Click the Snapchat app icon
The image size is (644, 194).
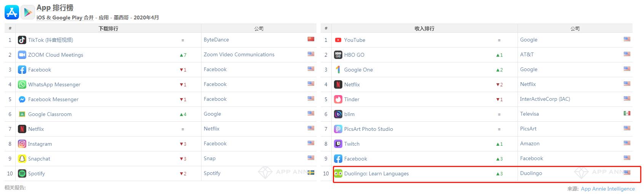pyautogui.click(x=22, y=159)
